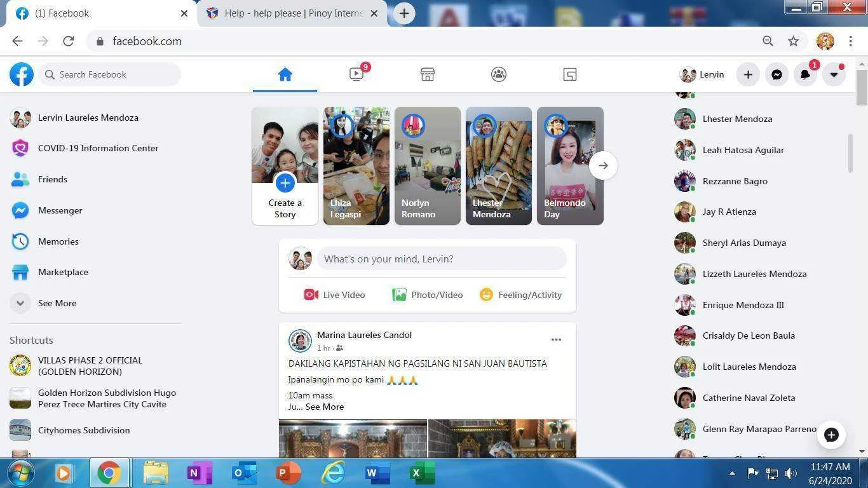This screenshot has width=868, height=488.
Task: Open Golden Horizon Subdivision Hugo Perez shortcut
Action: point(95,398)
